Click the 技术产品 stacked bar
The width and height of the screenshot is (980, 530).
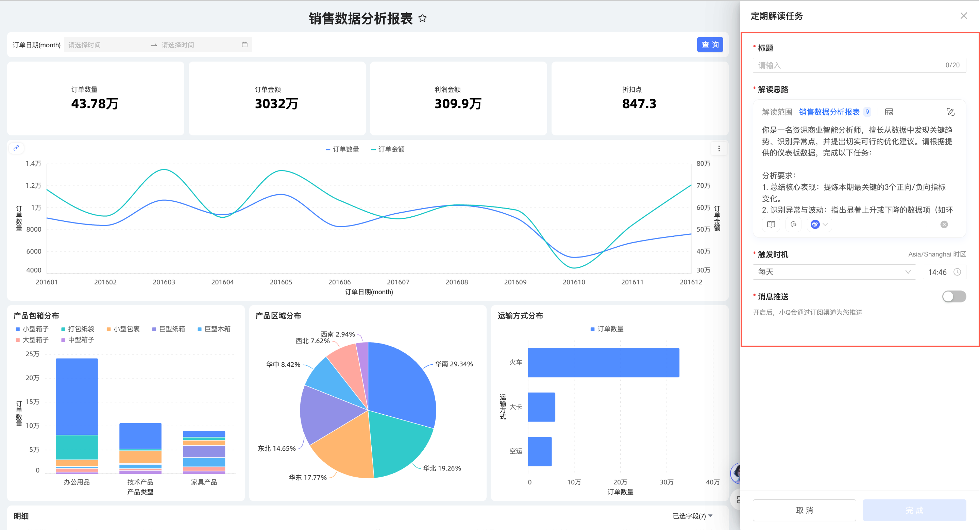click(140, 448)
